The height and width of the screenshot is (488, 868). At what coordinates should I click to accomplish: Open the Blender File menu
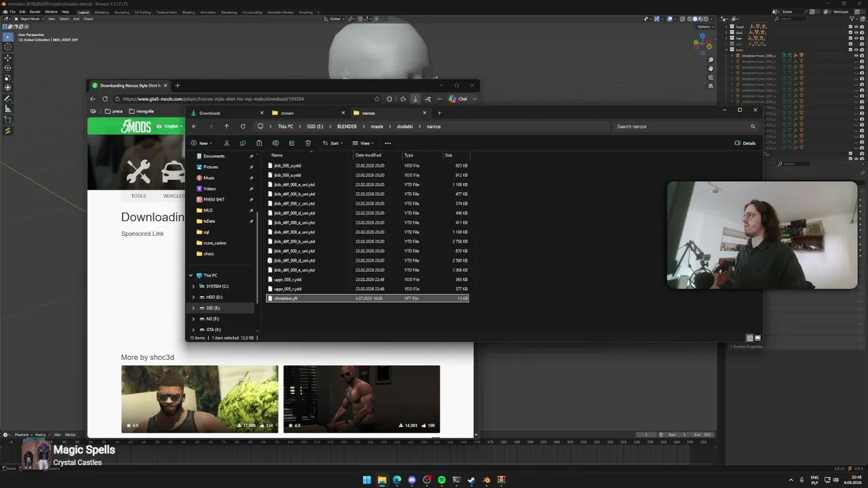(12, 12)
